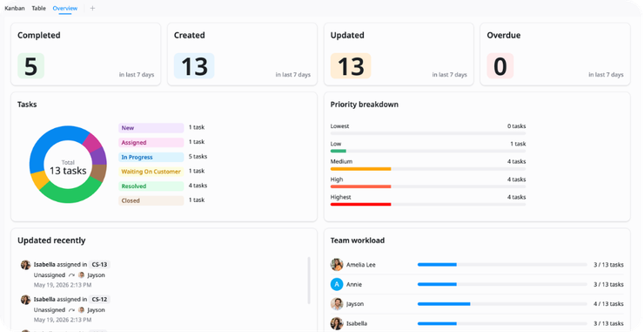Screen dimensions: 644x332
Task: Click the Priority breakdown heading
Action: coord(365,105)
